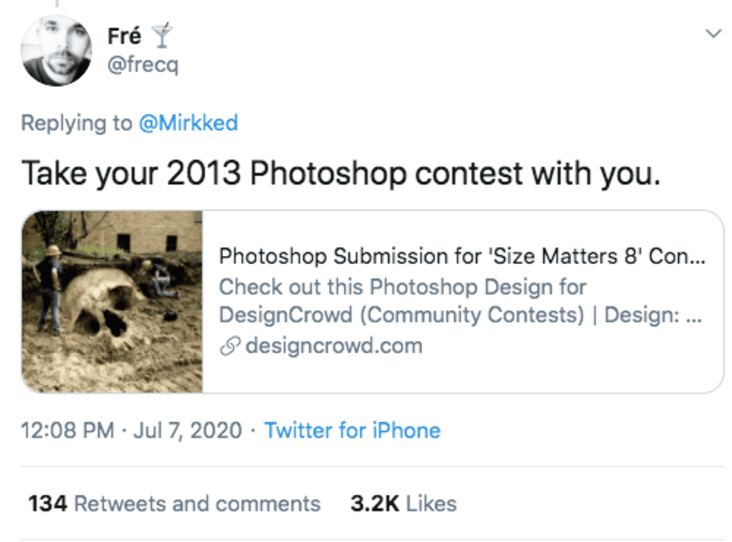732x542 pixels.
Task: Click the designcrowd.com domain text
Action: (x=334, y=346)
